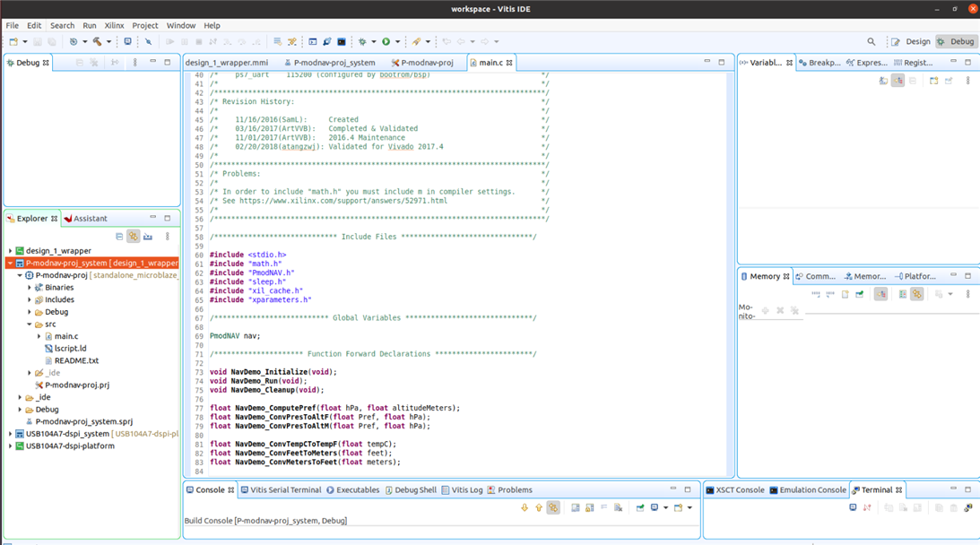Click Collapse All icon in Explorer
980x545 pixels.
(x=119, y=237)
